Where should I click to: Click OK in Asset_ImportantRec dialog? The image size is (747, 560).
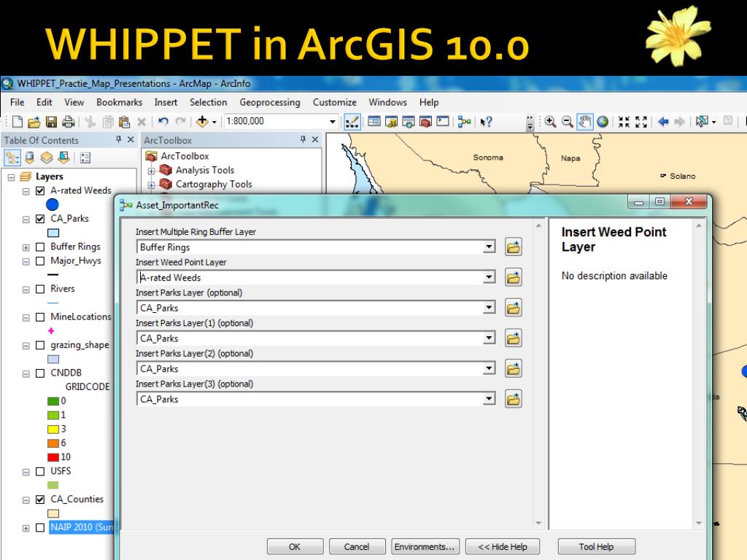(295, 547)
